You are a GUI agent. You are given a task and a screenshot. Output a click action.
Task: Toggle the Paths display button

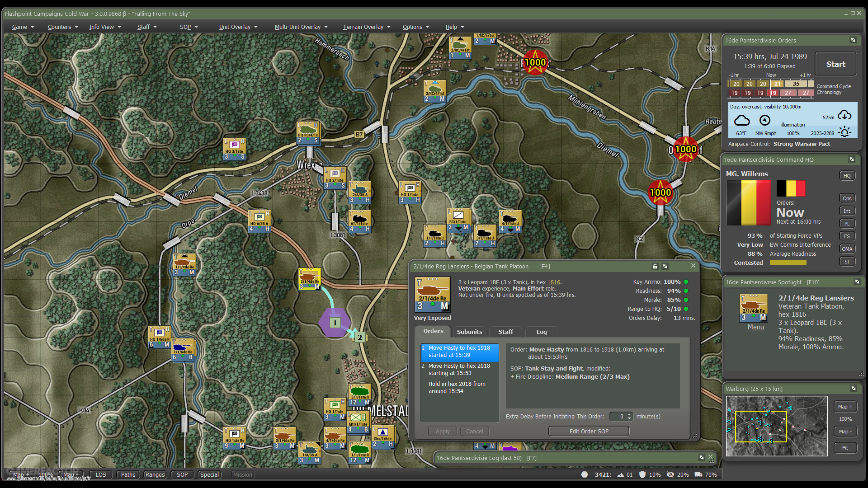tap(128, 474)
